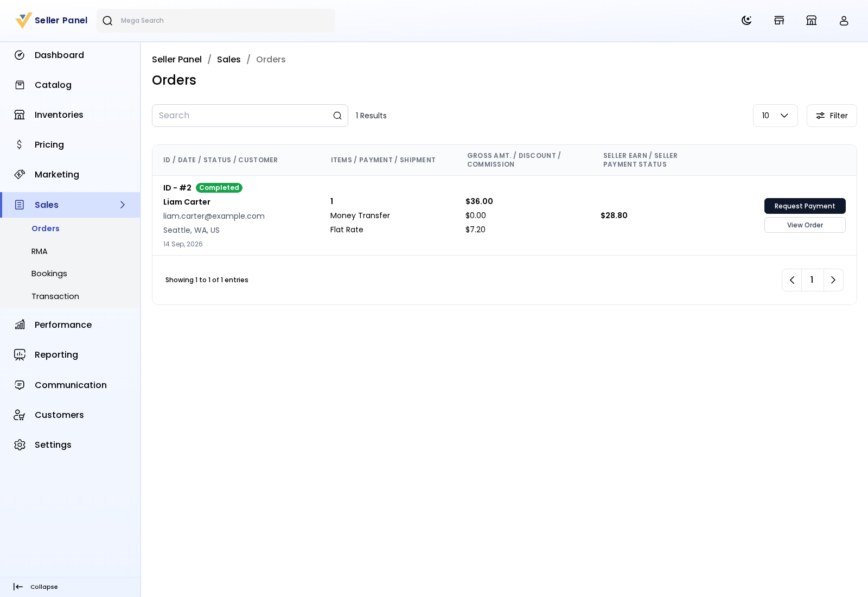Open Performance in the sidebar

tap(70, 325)
